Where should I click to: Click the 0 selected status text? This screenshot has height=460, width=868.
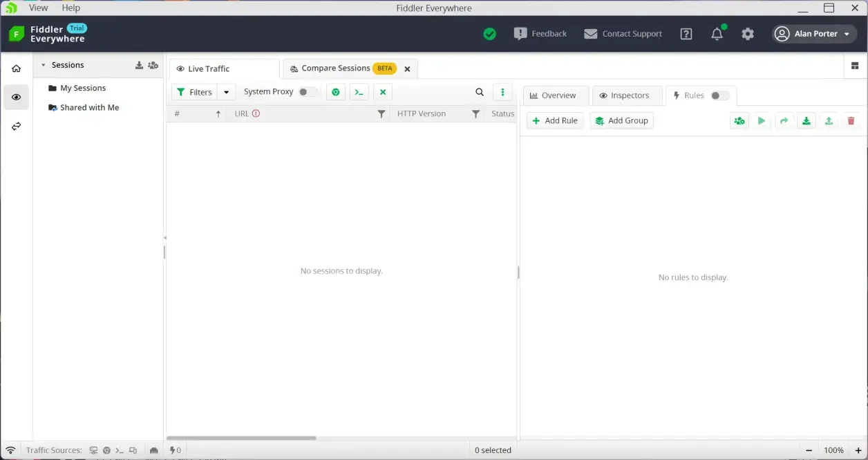coord(493,450)
